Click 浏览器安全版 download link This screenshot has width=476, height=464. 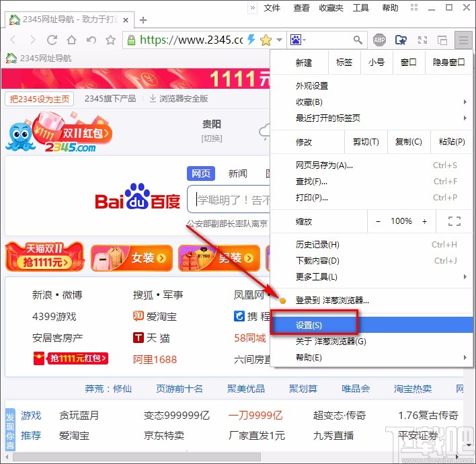[x=179, y=99]
